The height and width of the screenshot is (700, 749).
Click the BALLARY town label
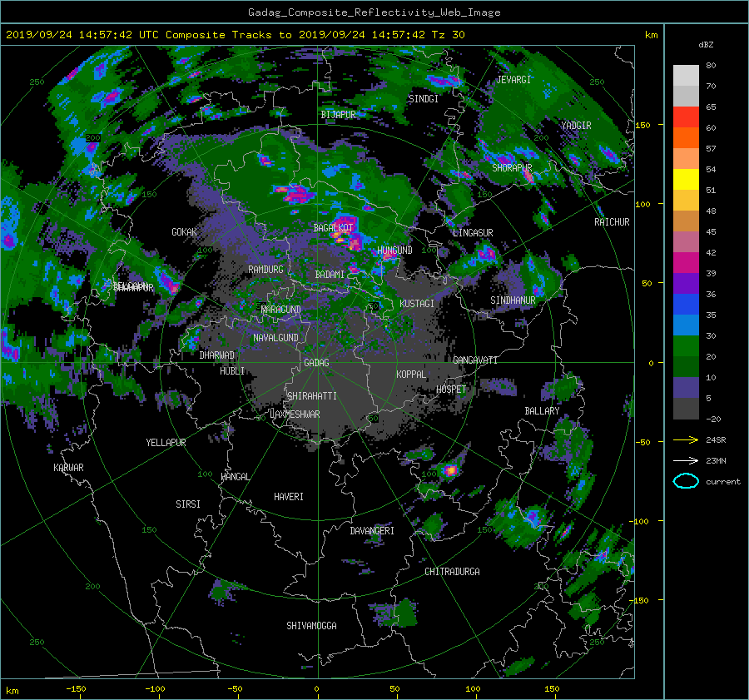click(x=542, y=411)
